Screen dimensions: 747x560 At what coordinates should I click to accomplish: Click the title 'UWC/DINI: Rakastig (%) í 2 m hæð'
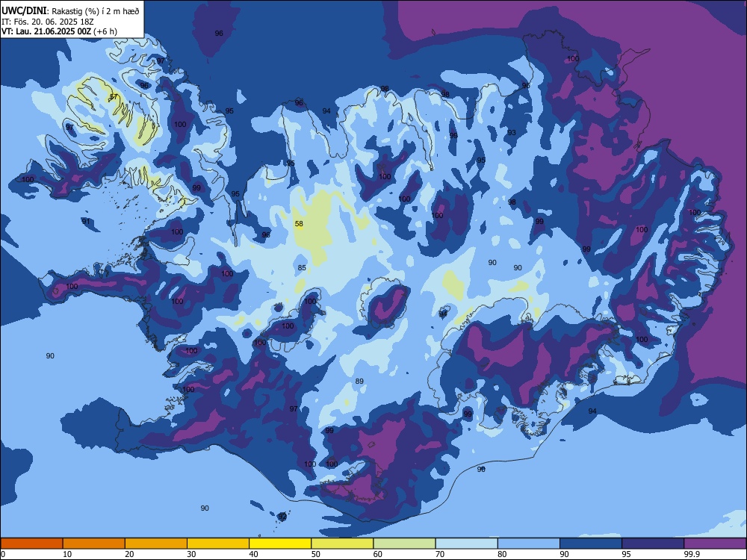pyautogui.click(x=70, y=11)
